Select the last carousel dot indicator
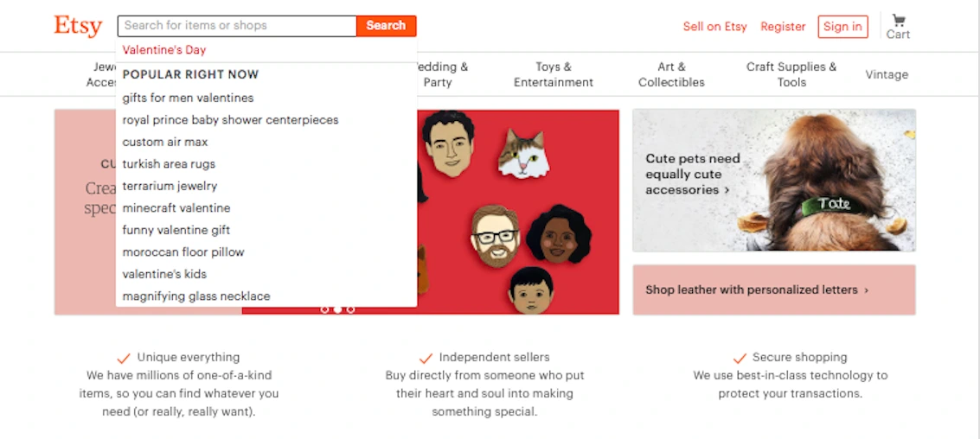 (350, 309)
